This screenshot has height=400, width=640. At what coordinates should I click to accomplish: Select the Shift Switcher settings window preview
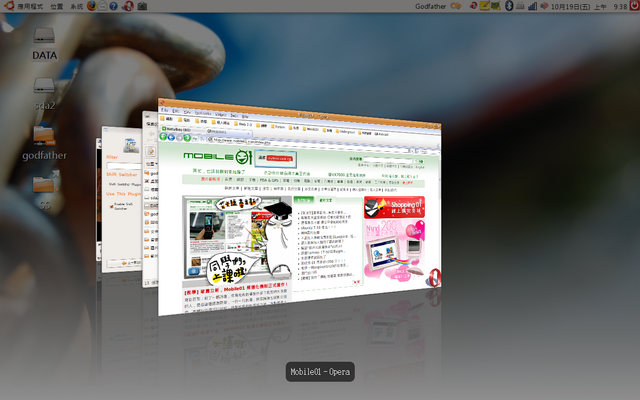click(122, 199)
